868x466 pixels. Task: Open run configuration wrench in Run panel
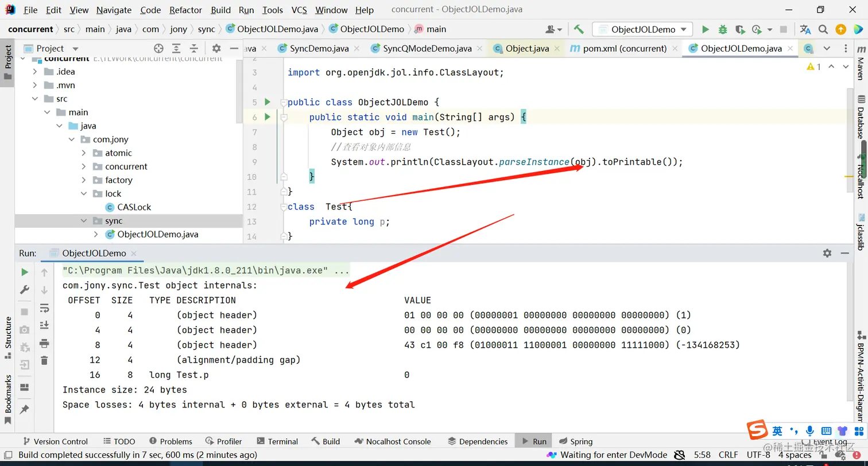coord(25,290)
